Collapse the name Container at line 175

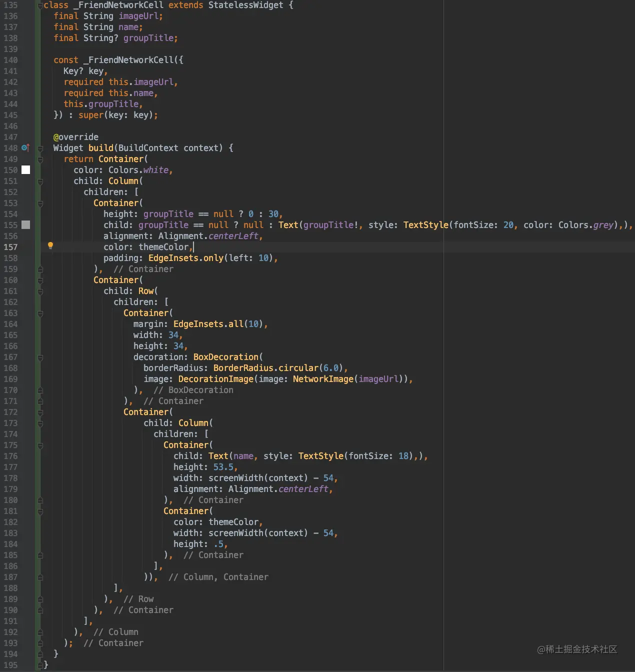[40, 445]
